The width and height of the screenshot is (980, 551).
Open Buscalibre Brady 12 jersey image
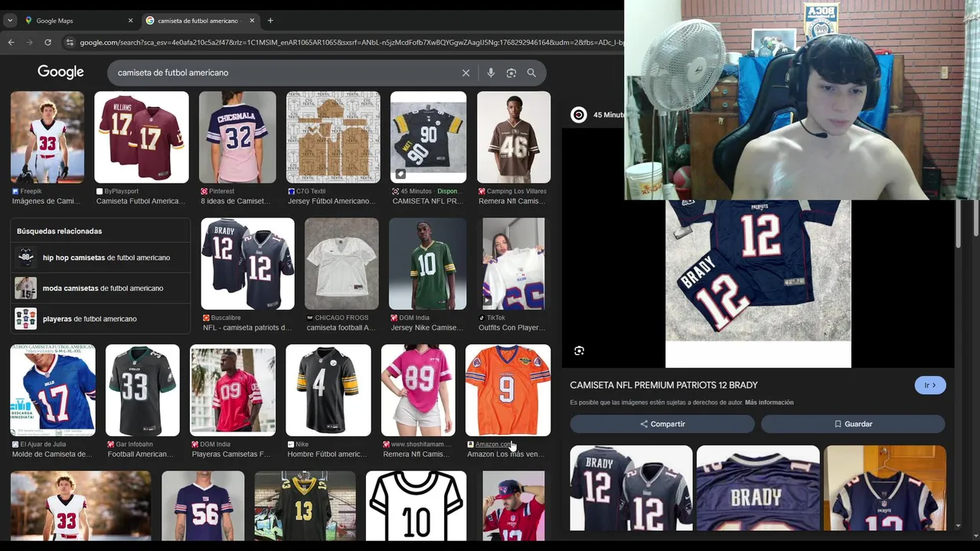[x=247, y=264]
